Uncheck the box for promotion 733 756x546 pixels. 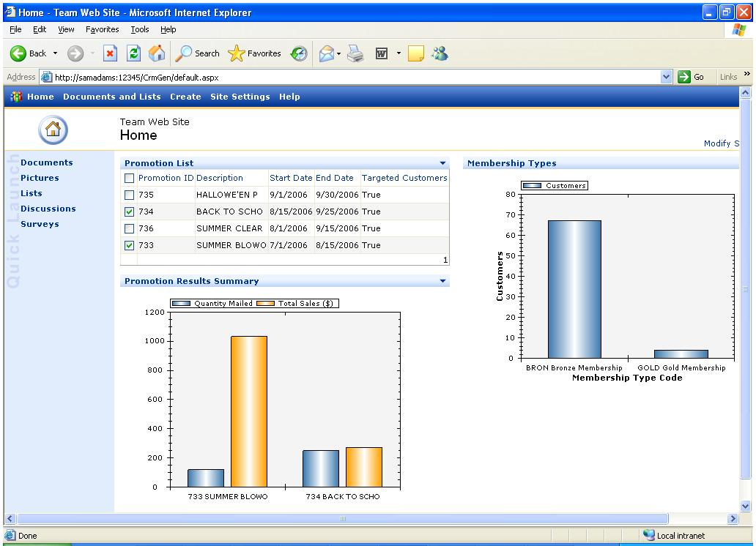129,246
